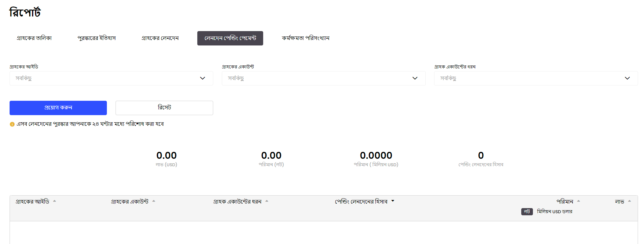Click chevron arrow of গ্রাহকের আইডি filter
The image size is (644, 244).
[x=203, y=78]
